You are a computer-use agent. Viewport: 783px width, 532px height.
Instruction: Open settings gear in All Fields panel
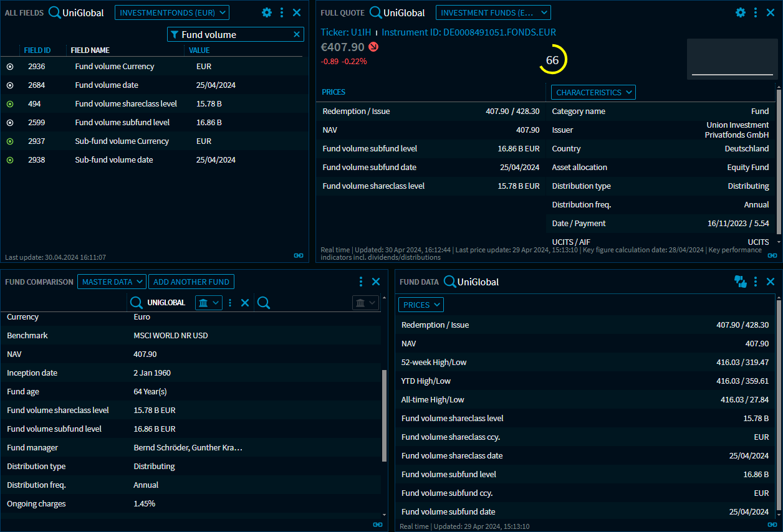point(267,12)
